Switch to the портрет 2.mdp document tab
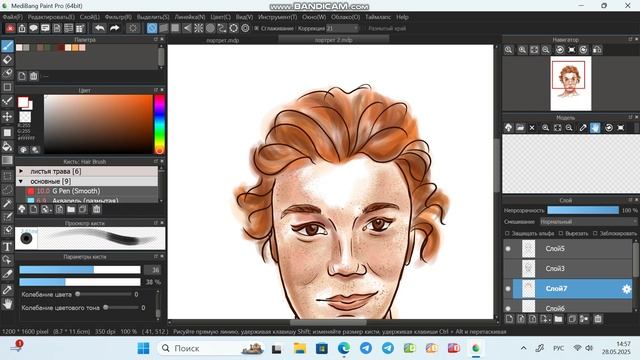Screen dimensions: 640x360 [333, 40]
